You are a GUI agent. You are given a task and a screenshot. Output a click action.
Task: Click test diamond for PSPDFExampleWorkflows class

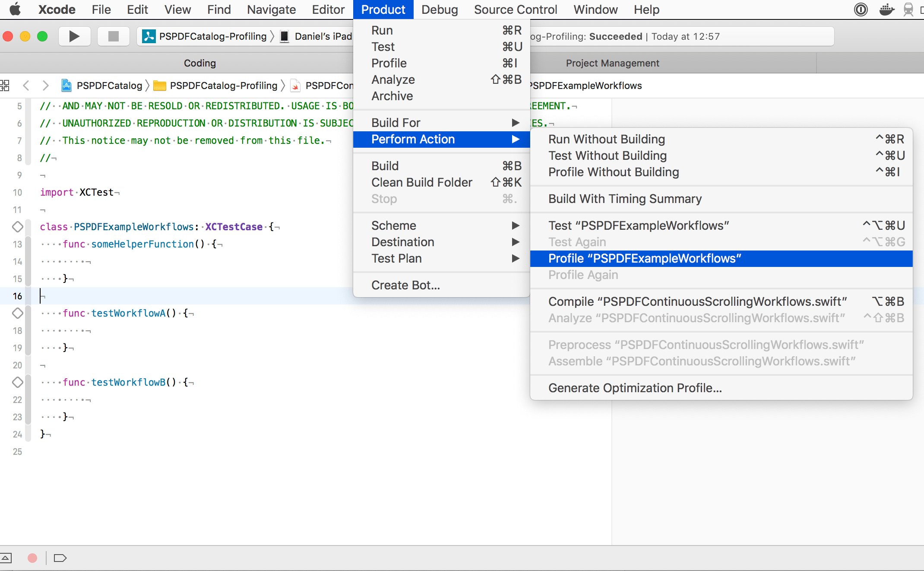[17, 227]
